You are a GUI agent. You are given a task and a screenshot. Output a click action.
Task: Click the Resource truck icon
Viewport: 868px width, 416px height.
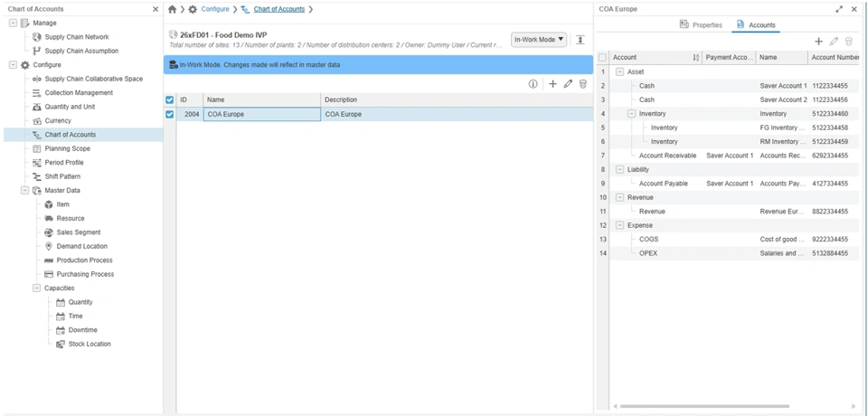48,219
